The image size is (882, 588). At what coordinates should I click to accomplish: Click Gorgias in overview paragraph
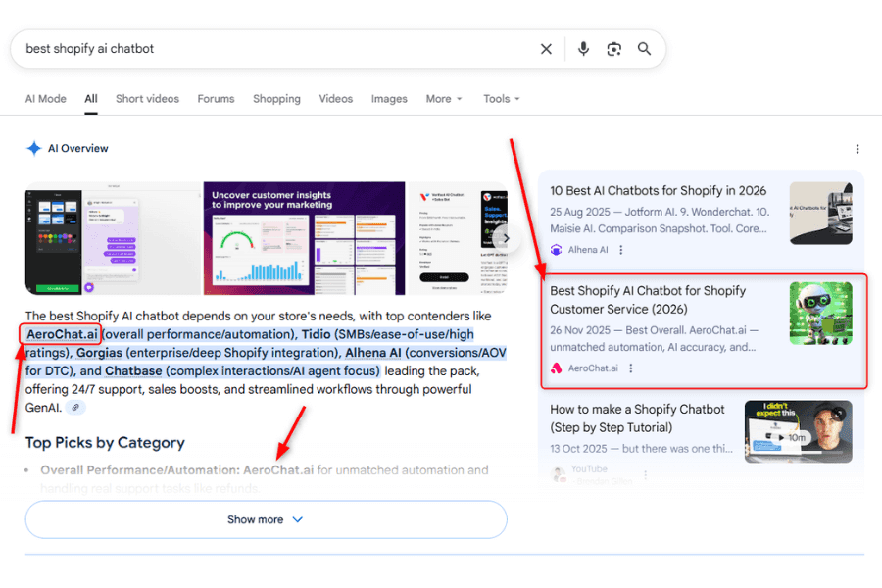pos(99,353)
